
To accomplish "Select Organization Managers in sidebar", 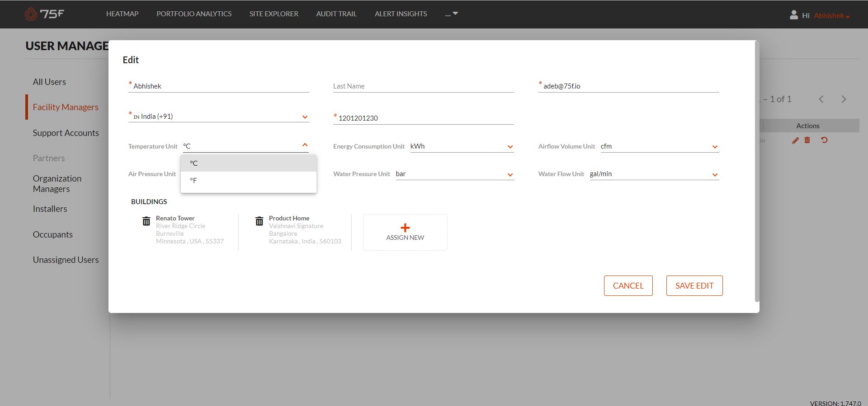I will click(x=57, y=184).
